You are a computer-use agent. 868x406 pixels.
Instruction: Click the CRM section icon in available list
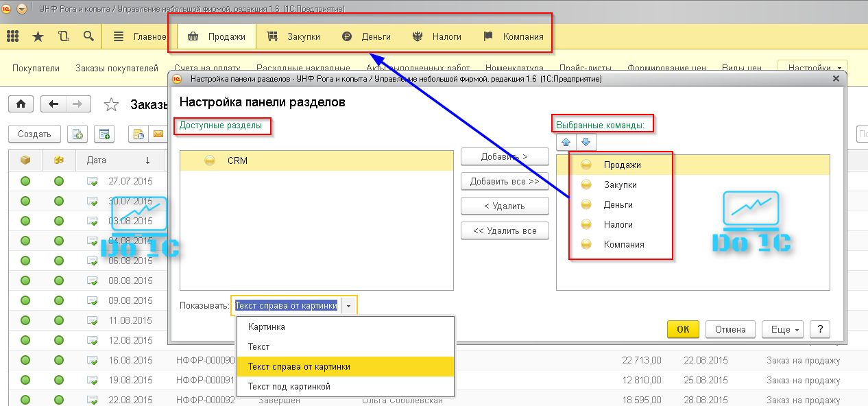pyautogui.click(x=210, y=160)
